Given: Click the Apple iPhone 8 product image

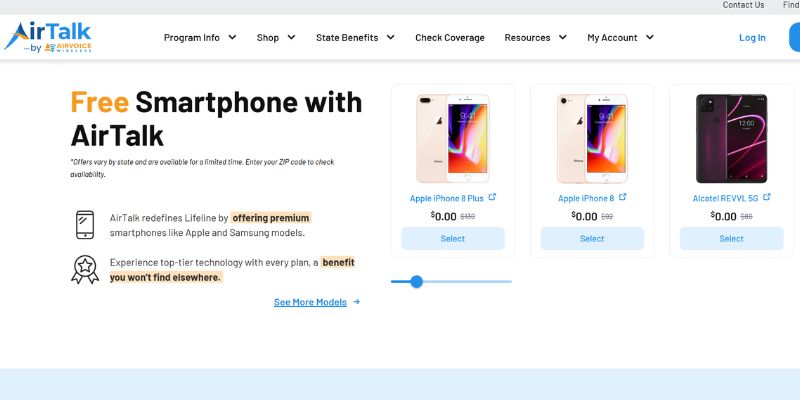Looking at the screenshot, I should (x=592, y=138).
